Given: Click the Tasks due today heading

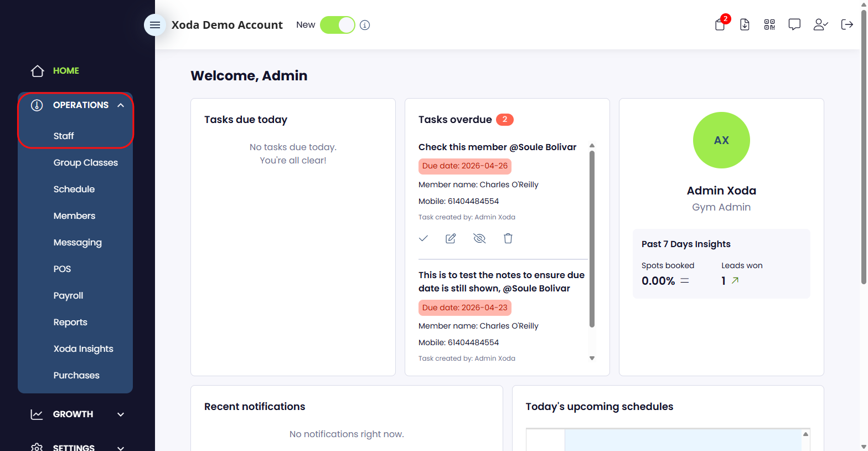Looking at the screenshot, I should click(x=246, y=120).
